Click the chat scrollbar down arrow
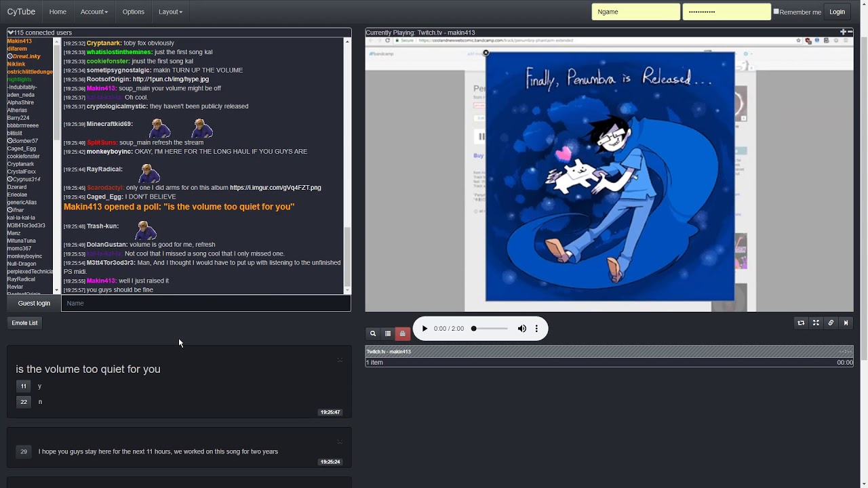 coord(347,290)
